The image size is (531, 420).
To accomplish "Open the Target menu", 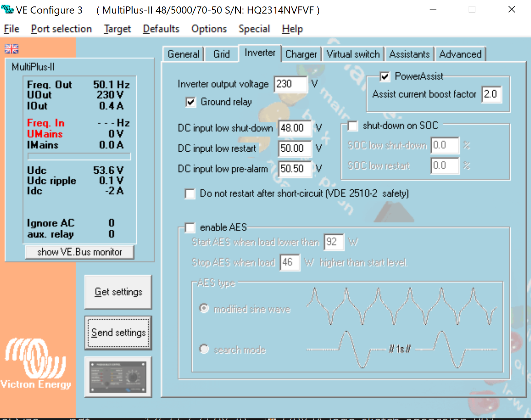I will (x=117, y=29).
